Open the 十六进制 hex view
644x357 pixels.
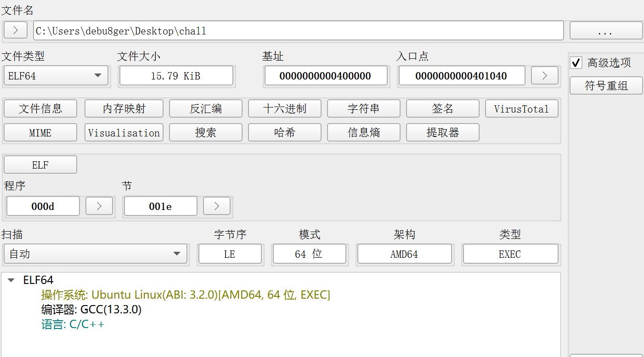284,109
